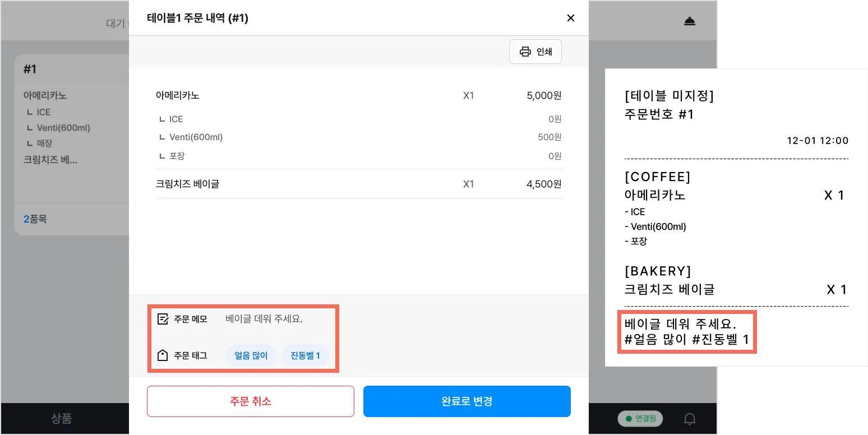Click the printer icon in Print button
The width and height of the screenshot is (868, 435).
pyautogui.click(x=525, y=52)
